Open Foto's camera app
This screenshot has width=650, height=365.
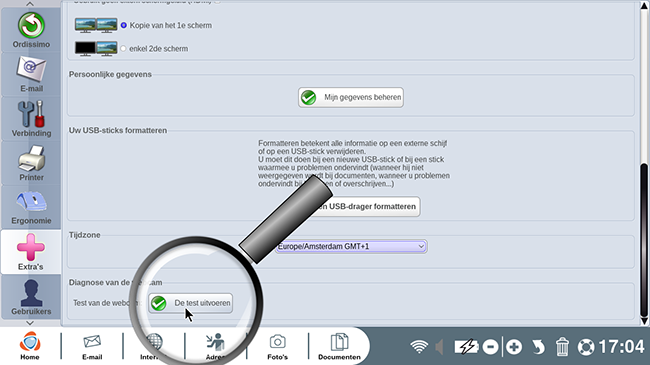pyautogui.click(x=277, y=347)
